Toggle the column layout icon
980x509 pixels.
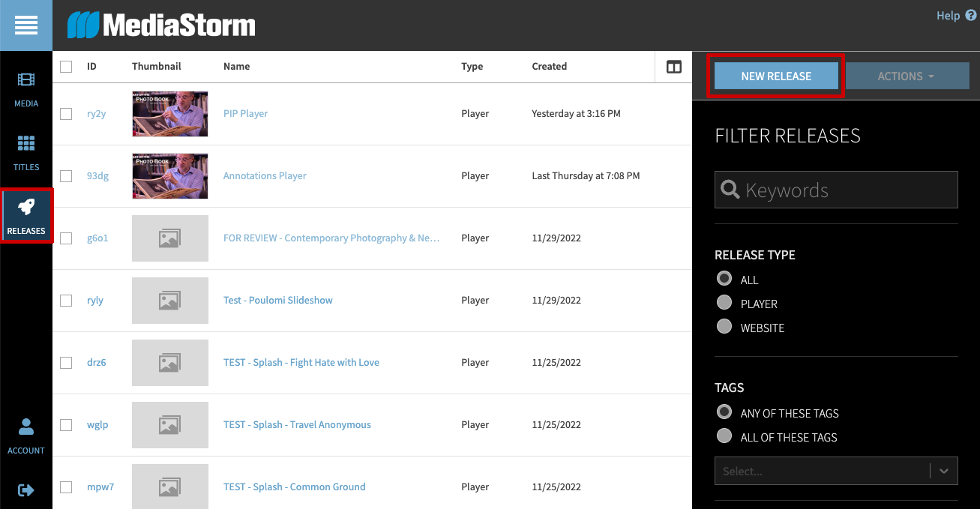point(673,67)
